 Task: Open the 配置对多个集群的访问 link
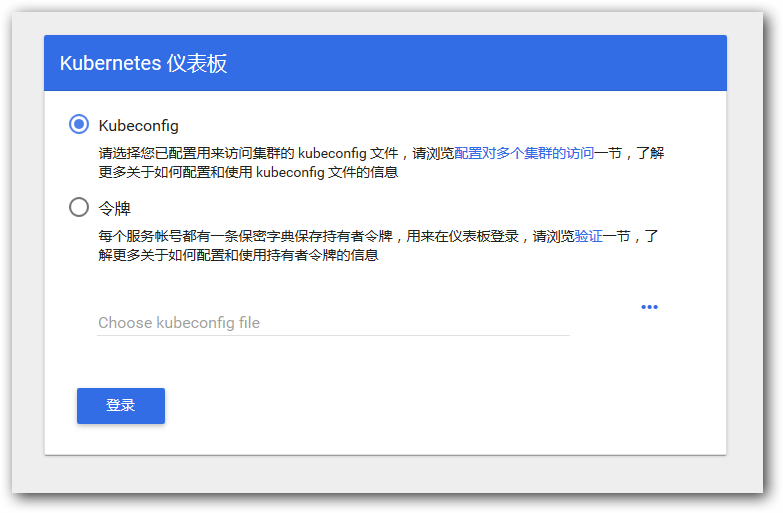click(x=524, y=153)
